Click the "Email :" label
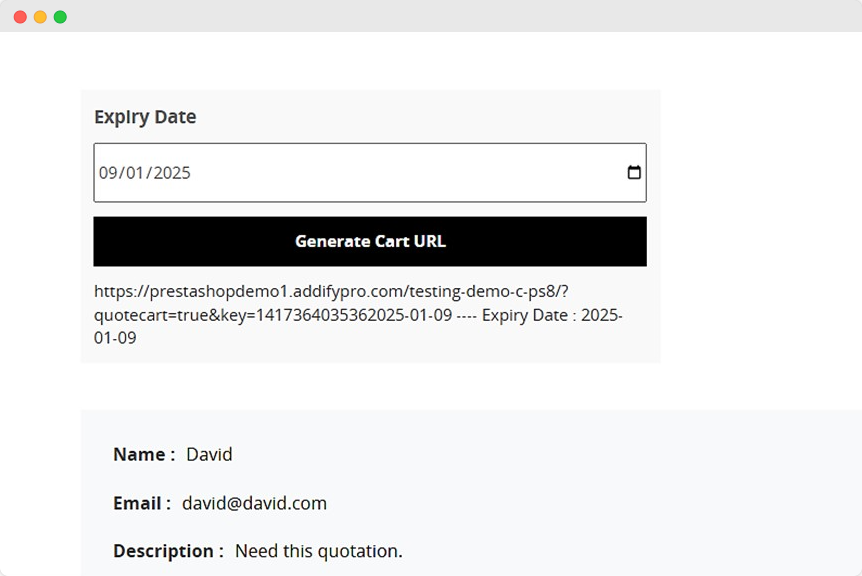 click(x=142, y=503)
